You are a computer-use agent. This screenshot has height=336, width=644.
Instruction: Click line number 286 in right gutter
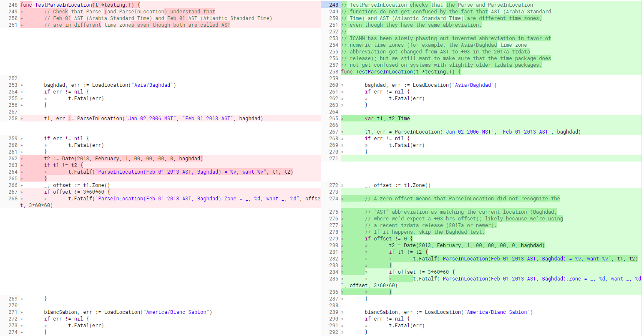point(334,292)
